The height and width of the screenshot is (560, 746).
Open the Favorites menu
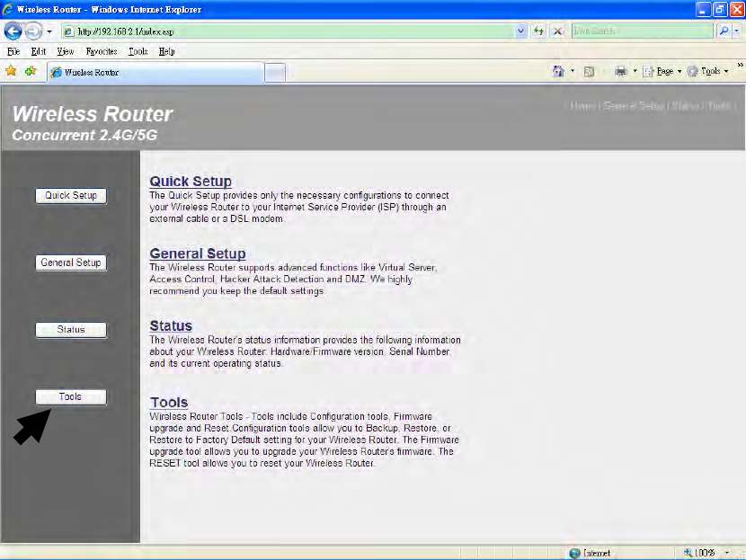coord(102,51)
